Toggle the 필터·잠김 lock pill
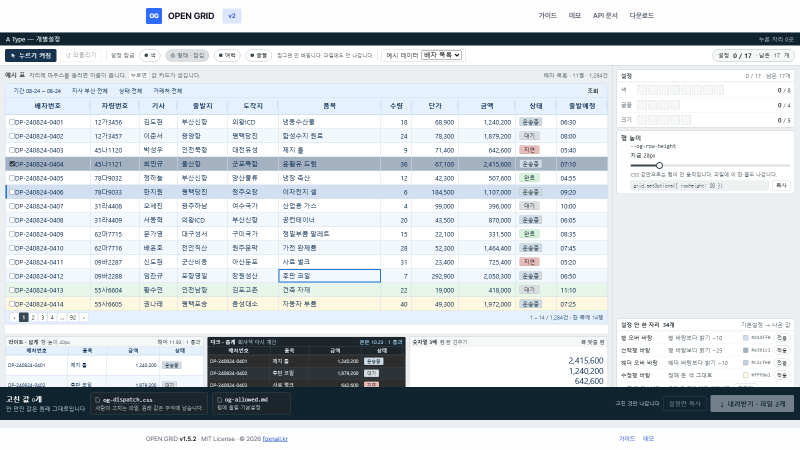This screenshot has width=800, height=450. pos(187,55)
